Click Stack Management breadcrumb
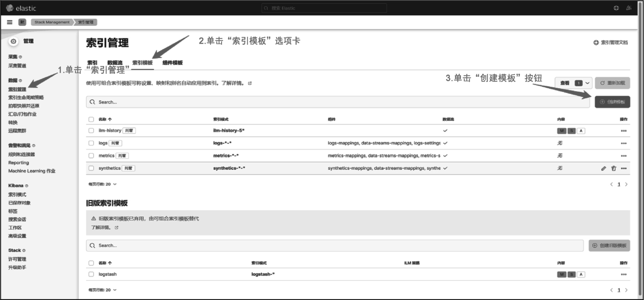644x300 pixels. click(52, 22)
